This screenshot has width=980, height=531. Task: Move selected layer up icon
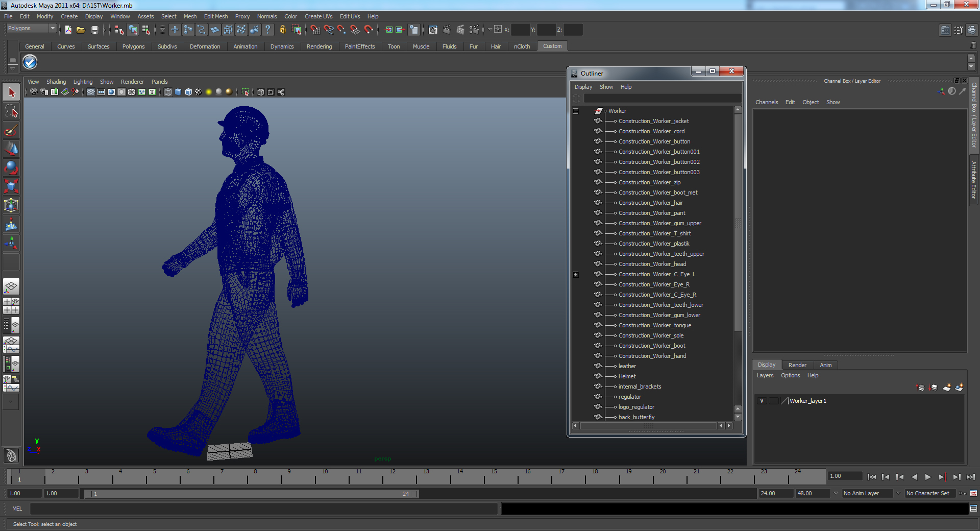921,388
